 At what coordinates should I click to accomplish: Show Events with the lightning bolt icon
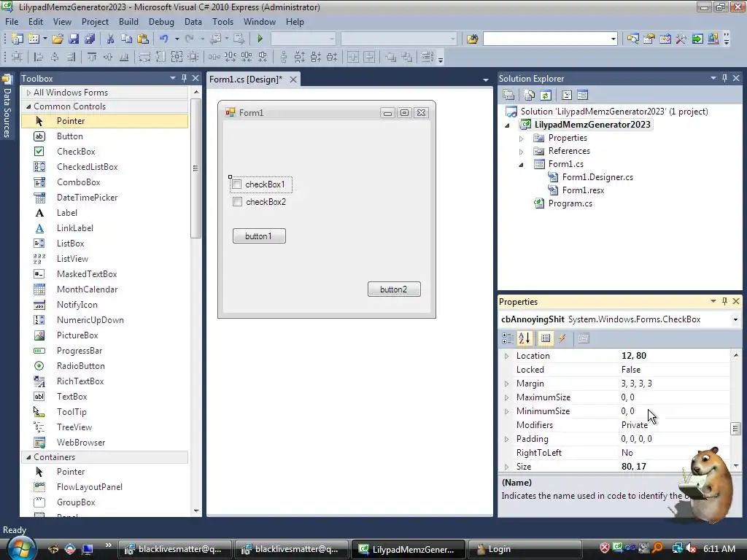coord(562,338)
